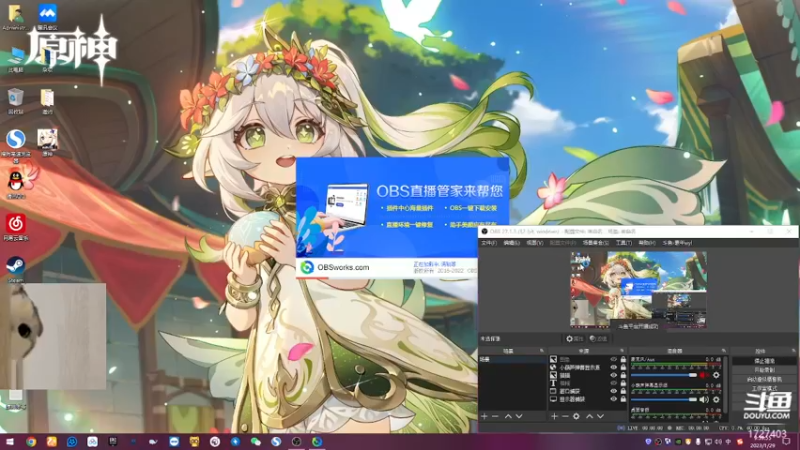
Task: Switch to OBS Studio taskbar icon
Action: 296,442
